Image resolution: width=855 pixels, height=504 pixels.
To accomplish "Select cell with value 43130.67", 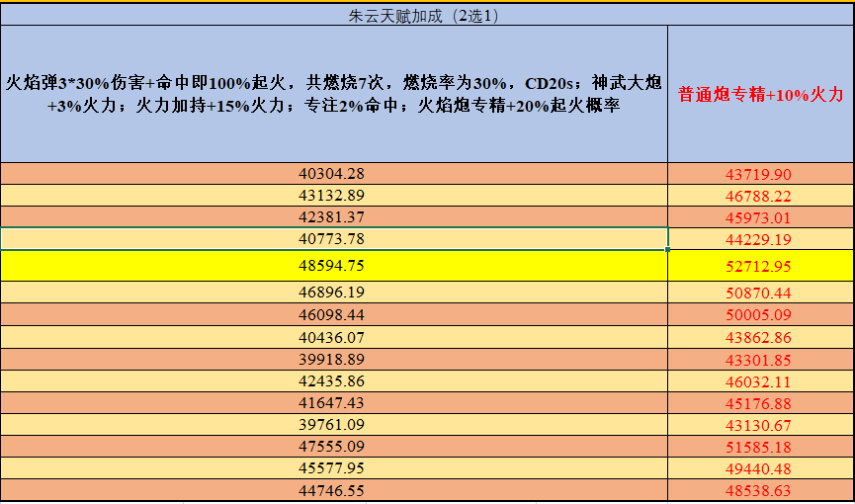I will pyautogui.click(x=761, y=425).
